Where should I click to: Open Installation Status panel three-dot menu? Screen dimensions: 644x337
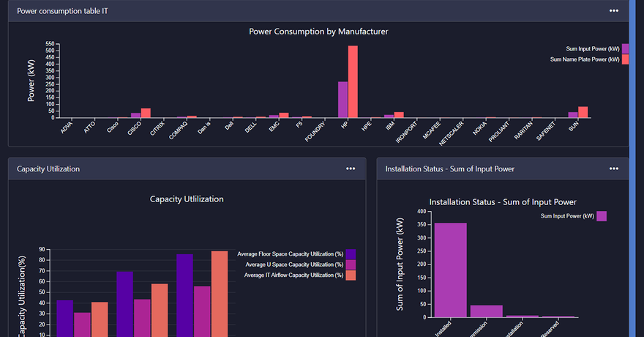pyautogui.click(x=613, y=168)
